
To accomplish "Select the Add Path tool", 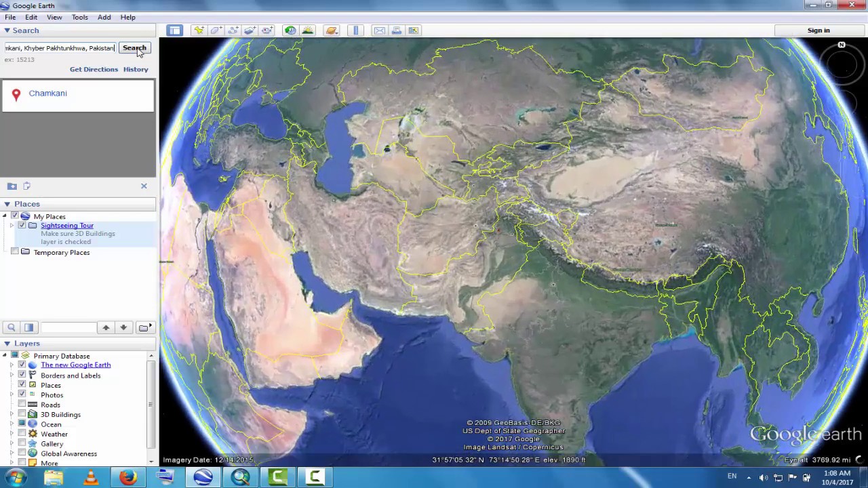I will click(233, 30).
